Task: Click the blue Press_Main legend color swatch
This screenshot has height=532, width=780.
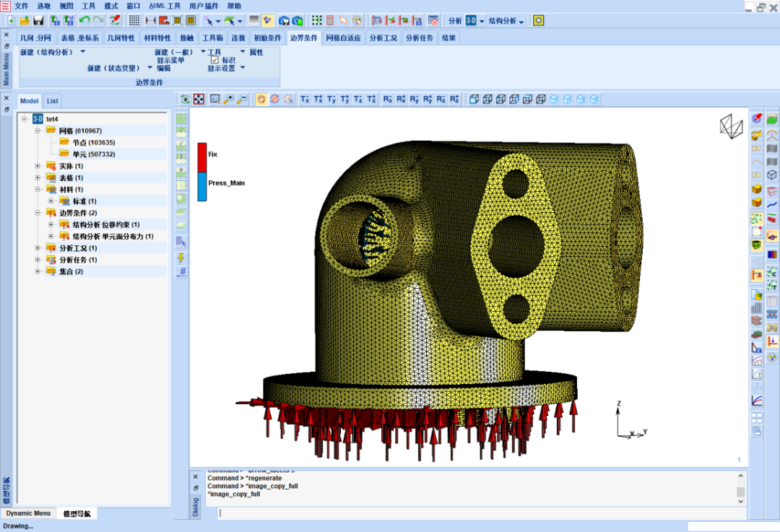Action: [x=202, y=186]
